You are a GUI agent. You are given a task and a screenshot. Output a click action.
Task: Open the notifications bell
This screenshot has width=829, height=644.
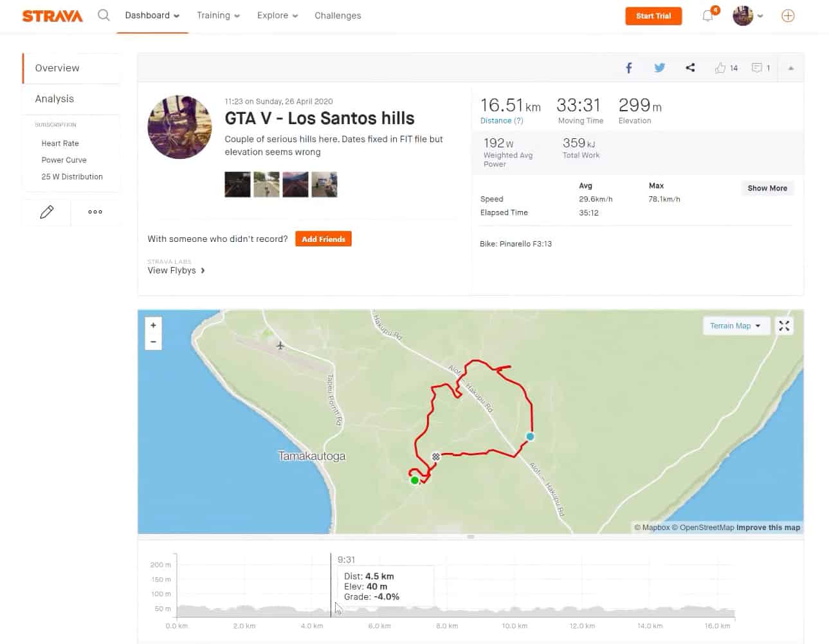pyautogui.click(x=708, y=16)
